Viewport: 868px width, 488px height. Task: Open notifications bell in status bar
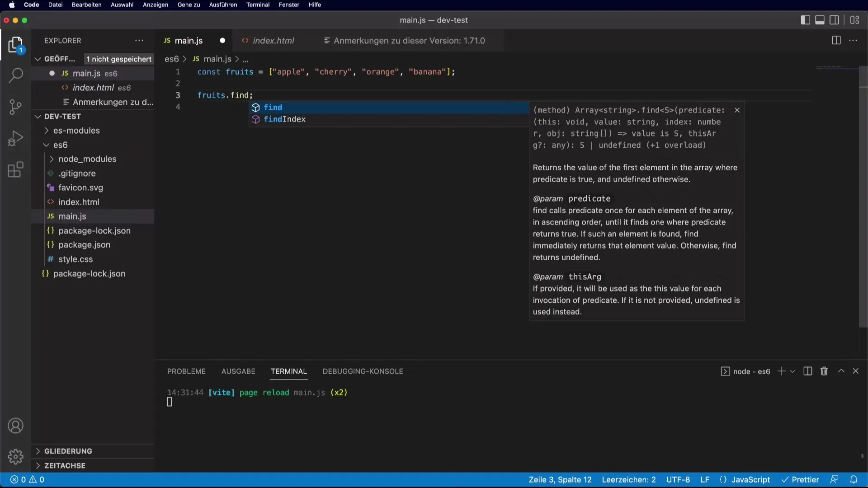tap(854, 479)
